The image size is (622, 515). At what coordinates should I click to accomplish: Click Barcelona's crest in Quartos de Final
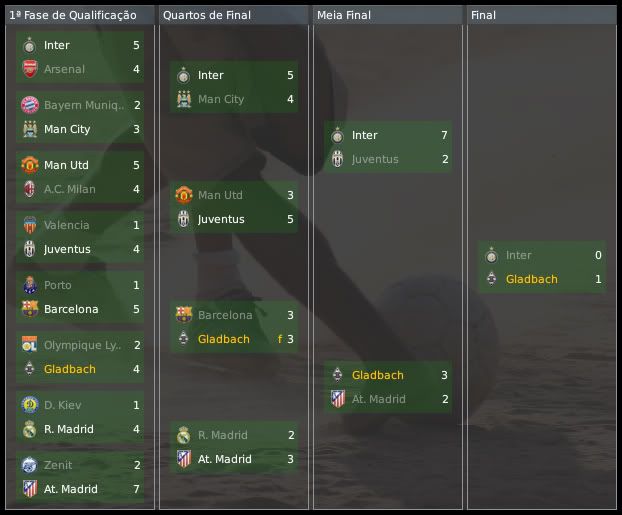(183, 315)
